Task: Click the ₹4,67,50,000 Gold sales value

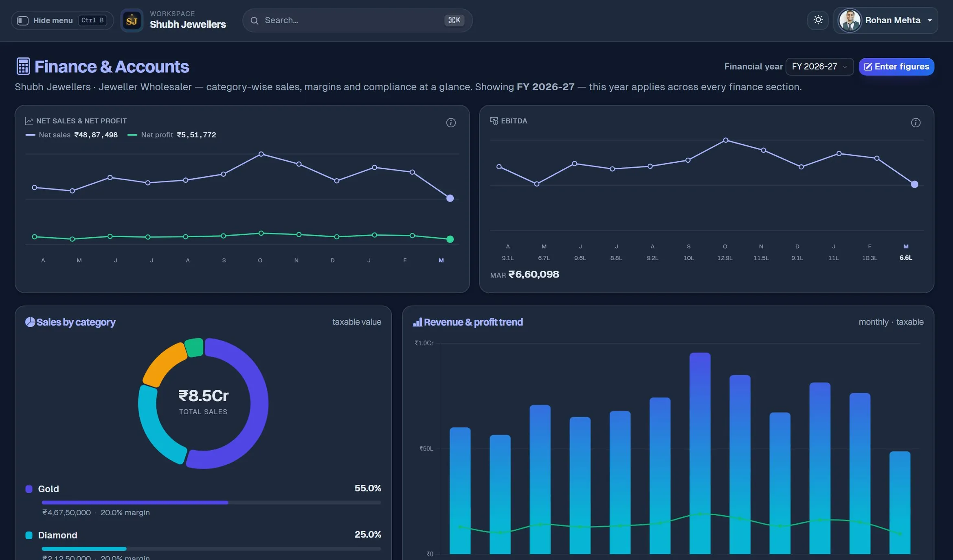Action: (x=66, y=512)
